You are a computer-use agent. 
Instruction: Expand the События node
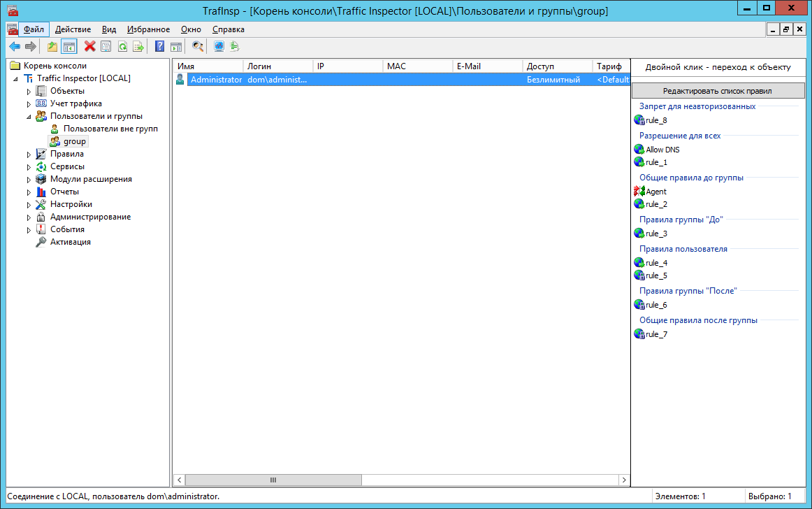click(x=29, y=229)
